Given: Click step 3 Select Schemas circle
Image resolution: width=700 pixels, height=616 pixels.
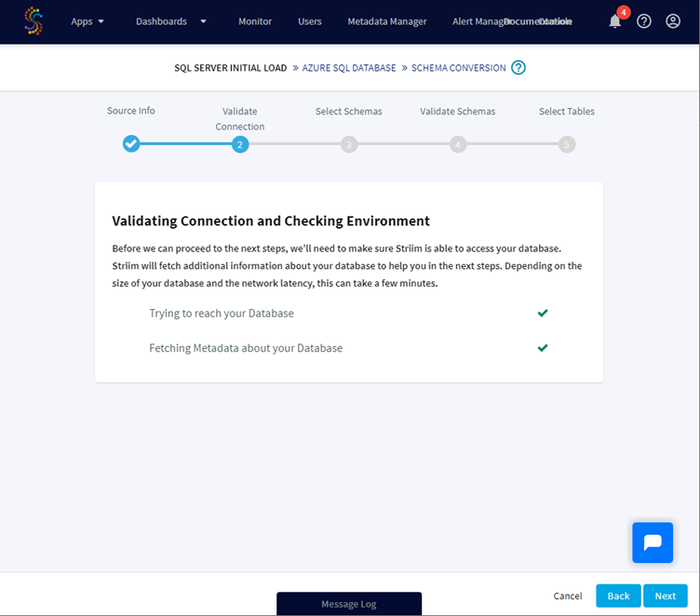Looking at the screenshot, I should click(349, 144).
